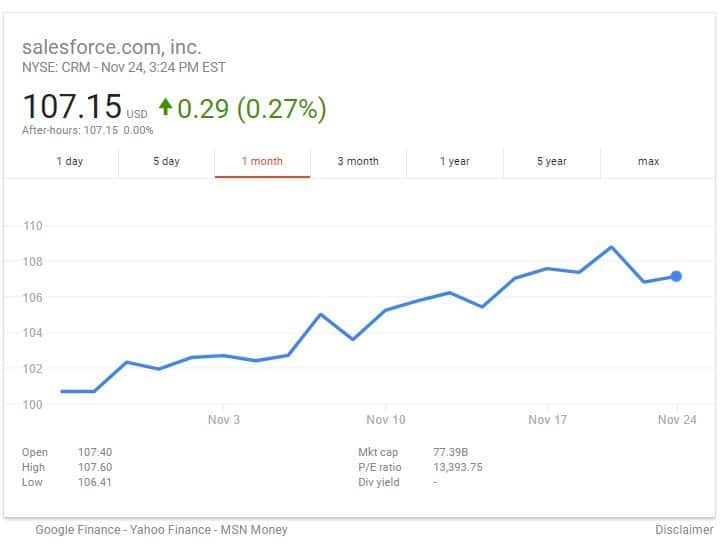Click the Nov 17 date label
The width and height of the screenshot is (723, 553).
pos(547,420)
